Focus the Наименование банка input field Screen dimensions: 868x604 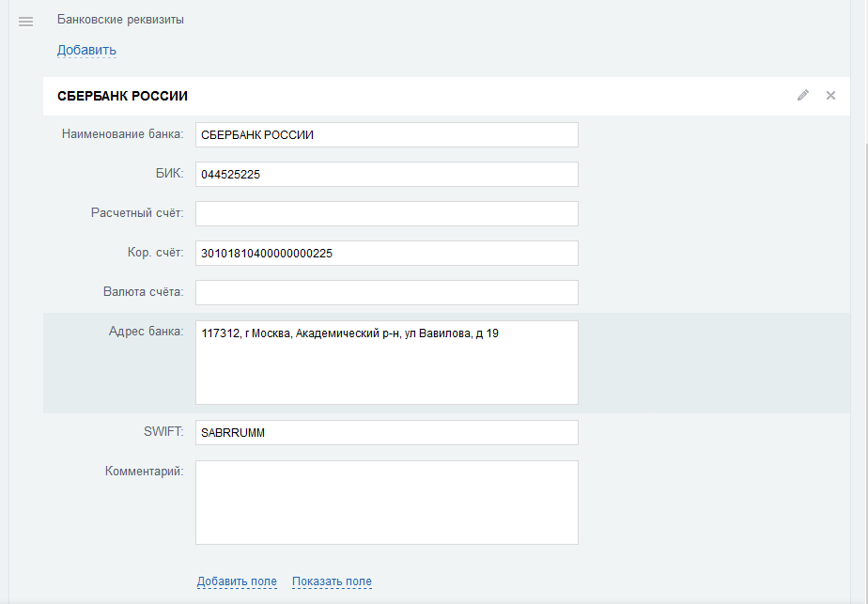(386, 135)
